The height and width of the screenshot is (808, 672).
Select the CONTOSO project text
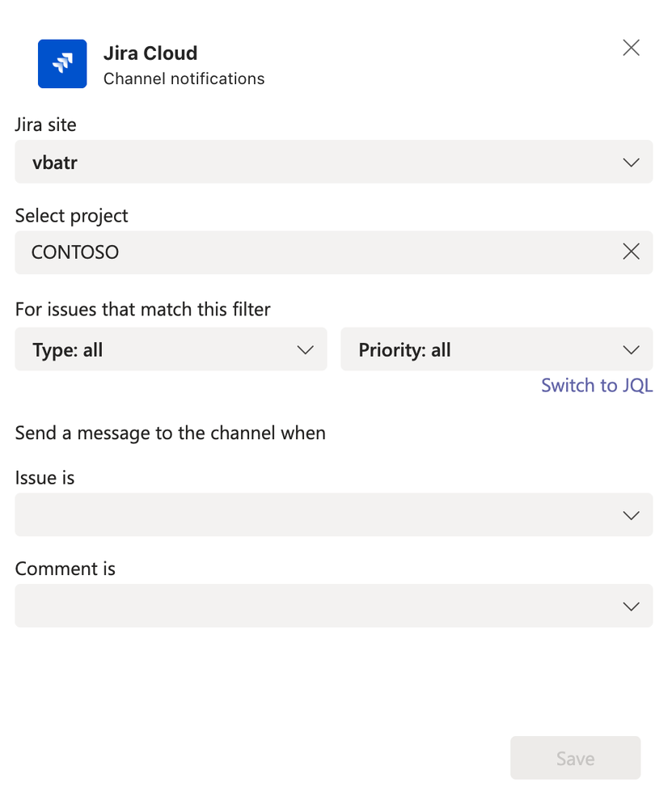pos(74,252)
